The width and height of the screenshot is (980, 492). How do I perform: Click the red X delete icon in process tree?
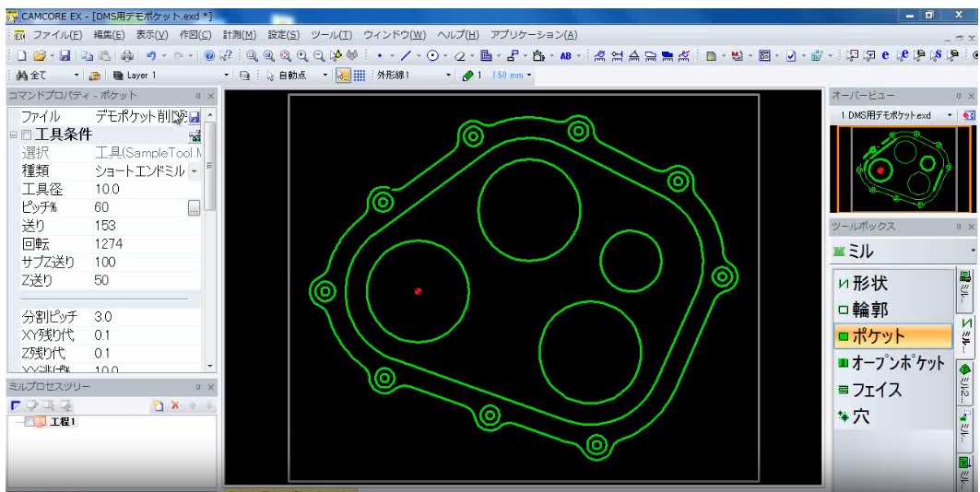(x=175, y=405)
